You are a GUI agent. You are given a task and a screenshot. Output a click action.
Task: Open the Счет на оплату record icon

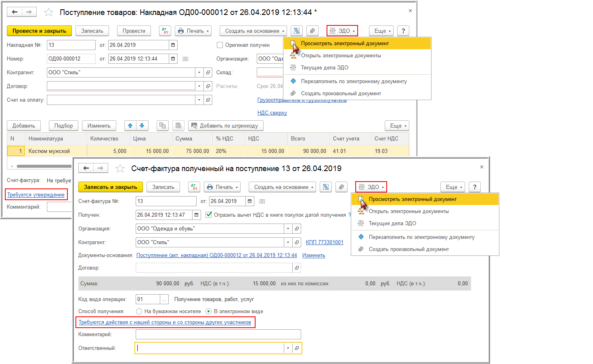208,100
